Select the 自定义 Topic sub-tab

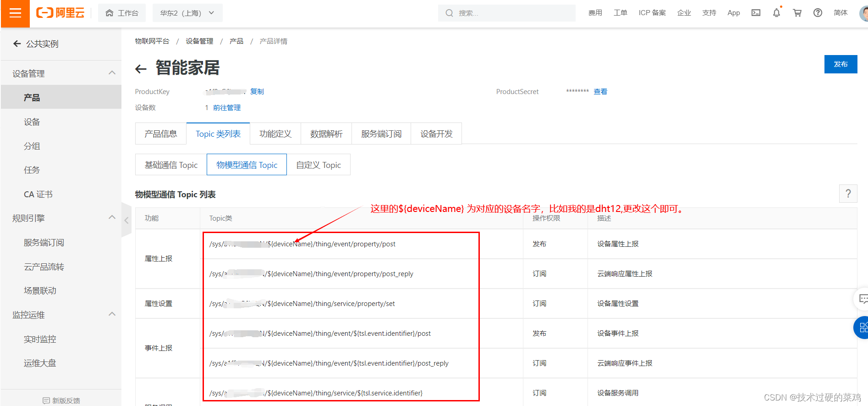click(319, 165)
